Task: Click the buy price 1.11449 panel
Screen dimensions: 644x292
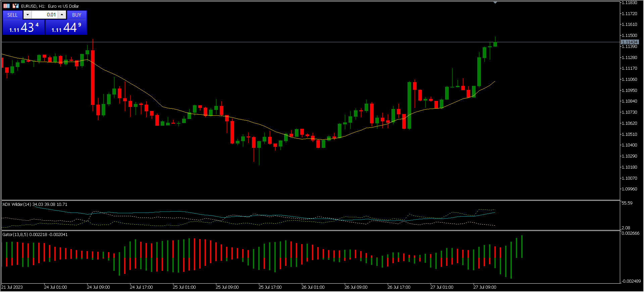Action: click(x=66, y=27)
